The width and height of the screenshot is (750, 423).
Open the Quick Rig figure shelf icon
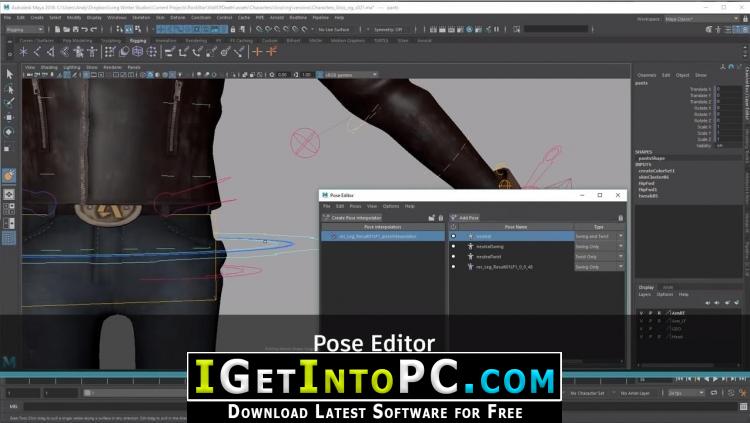78,52
